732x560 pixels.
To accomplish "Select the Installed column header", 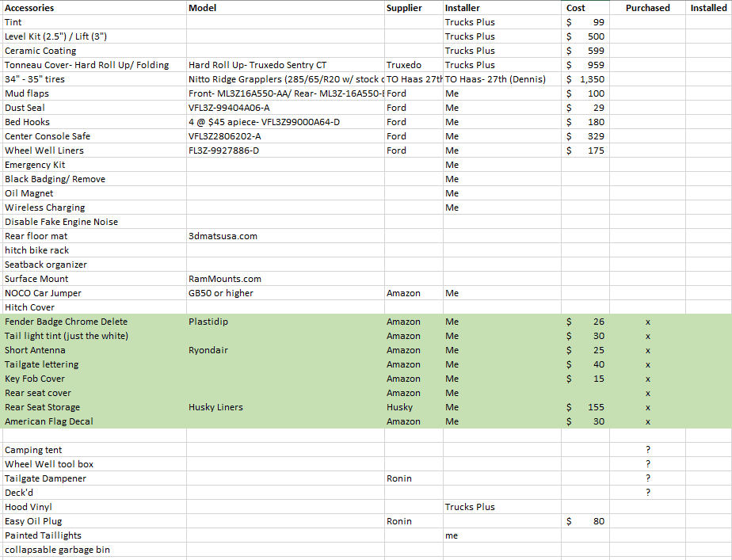I will coord(708,8).
